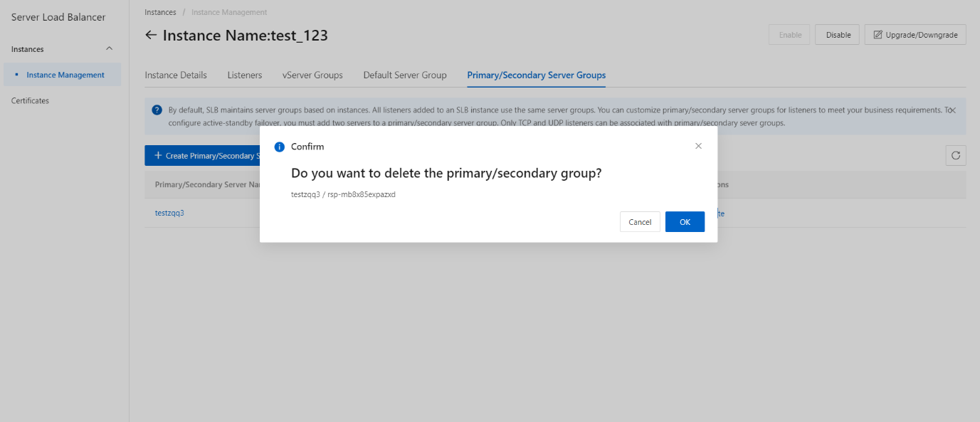Click the help question mark icon in banner
Image resolution: width=980 pixels, height=422 pixels.
pos(157,110)
